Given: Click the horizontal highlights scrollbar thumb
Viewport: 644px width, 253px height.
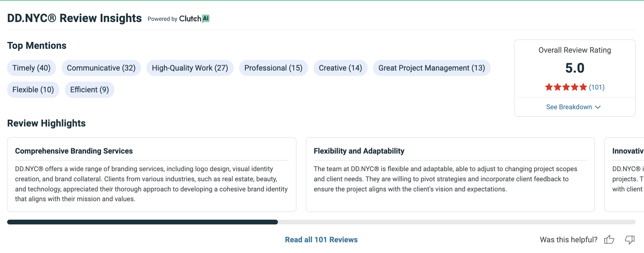Looking at the screenshot, I should [x=142, y=222].
